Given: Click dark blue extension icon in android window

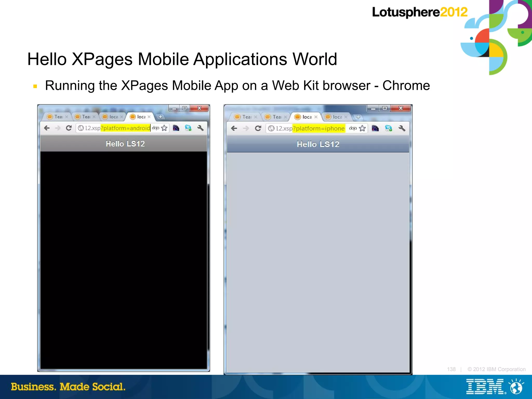Looking at the screenshot, I should [176, 128].
